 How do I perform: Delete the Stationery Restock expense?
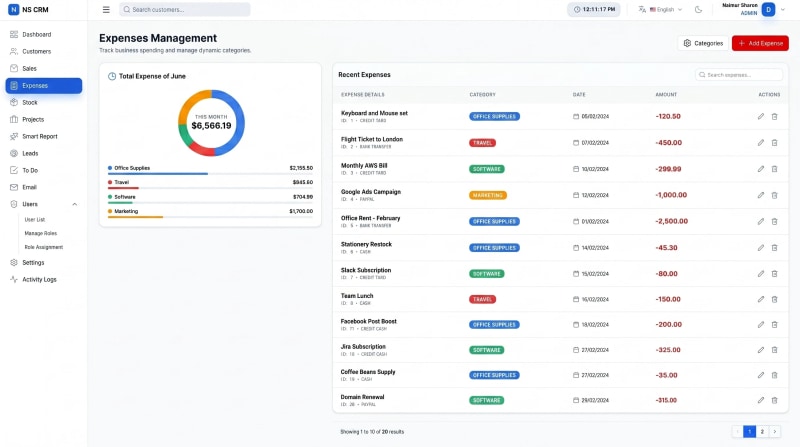click(774, 247)
